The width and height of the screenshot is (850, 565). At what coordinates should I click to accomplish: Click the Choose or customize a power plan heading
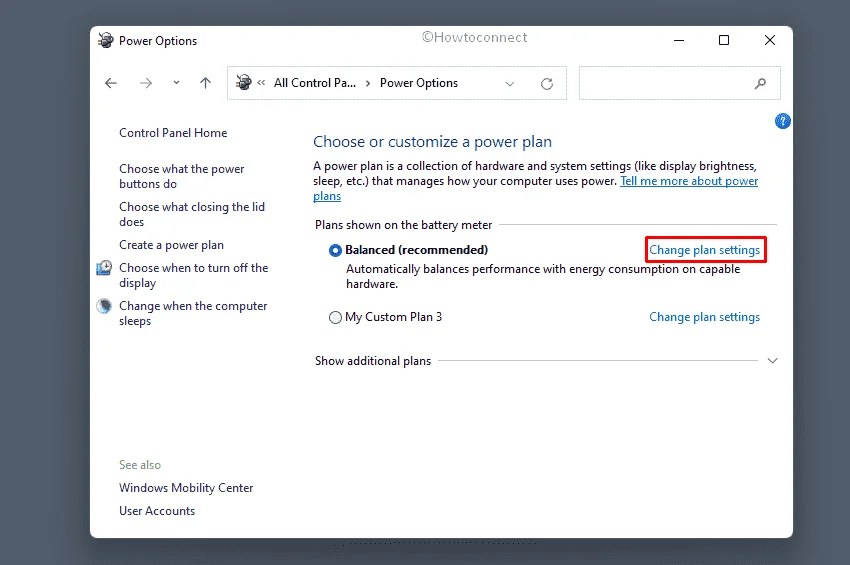432,142
